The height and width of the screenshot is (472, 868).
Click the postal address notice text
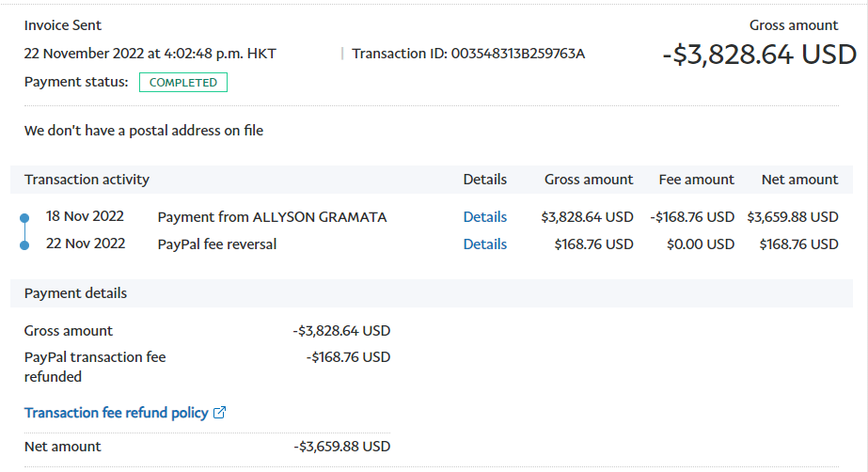coord(144,131)
